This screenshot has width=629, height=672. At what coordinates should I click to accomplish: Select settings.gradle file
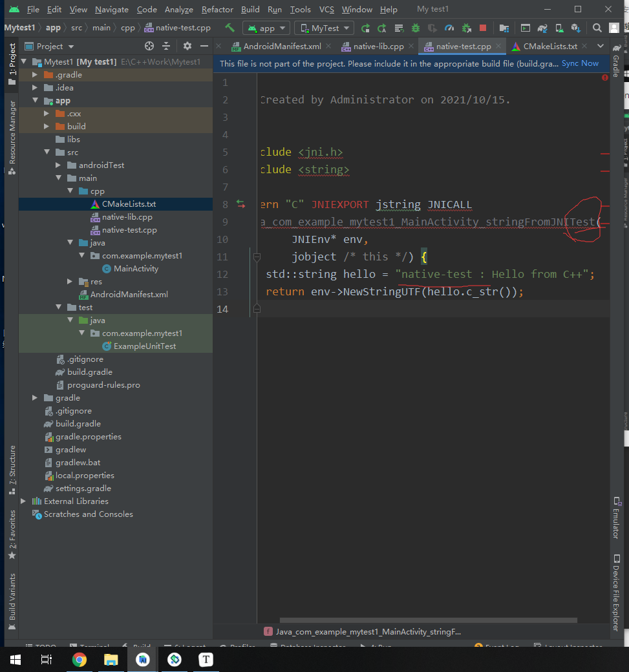(83, 488)
